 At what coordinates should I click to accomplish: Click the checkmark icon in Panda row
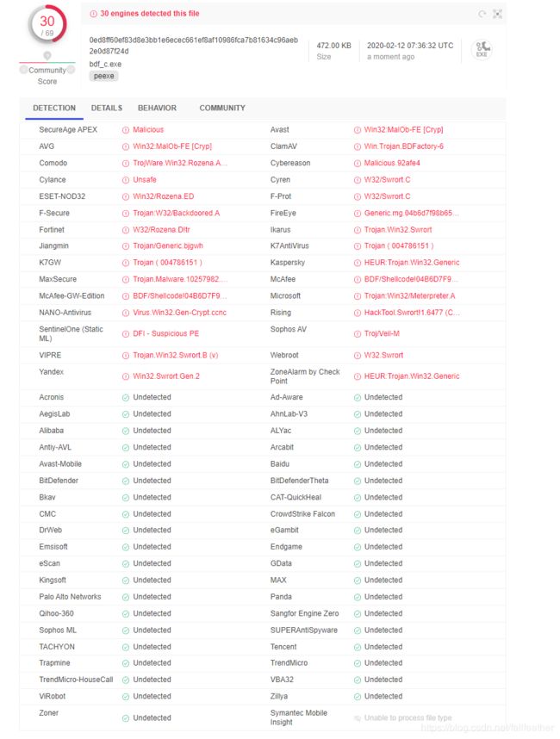[x=357, y=597]
